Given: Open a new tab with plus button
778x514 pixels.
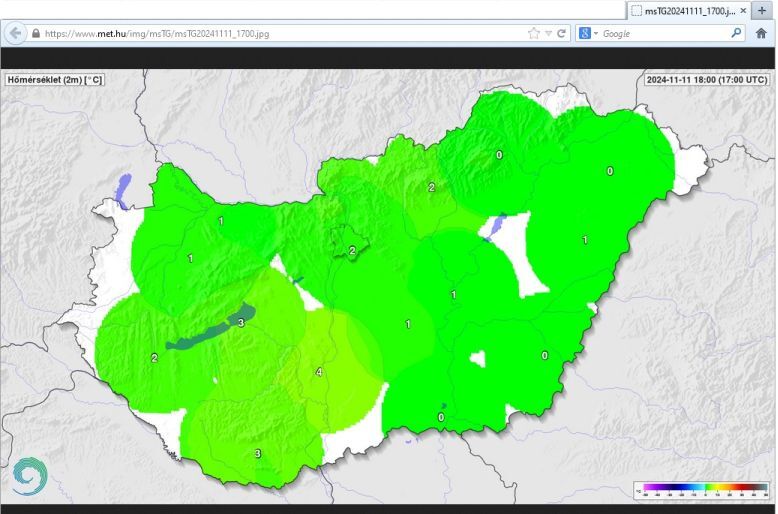Looking at the screenshot, I should tap(763, 10).
